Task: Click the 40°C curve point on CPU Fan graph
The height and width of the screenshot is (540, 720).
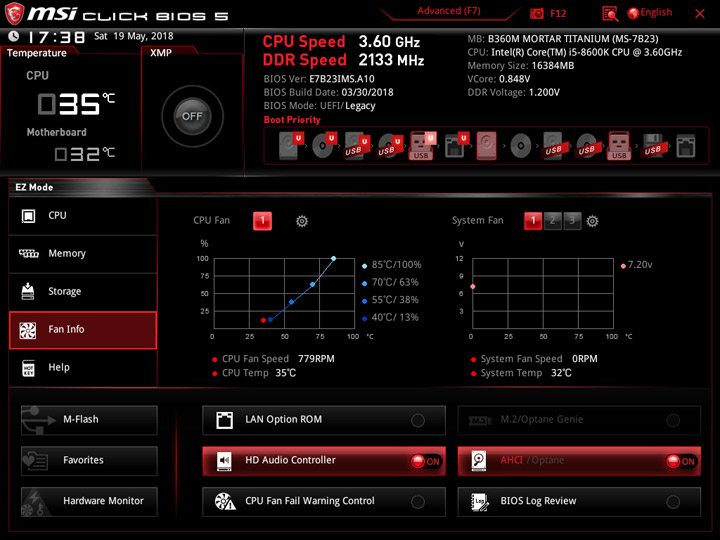Action: point(270,320)
